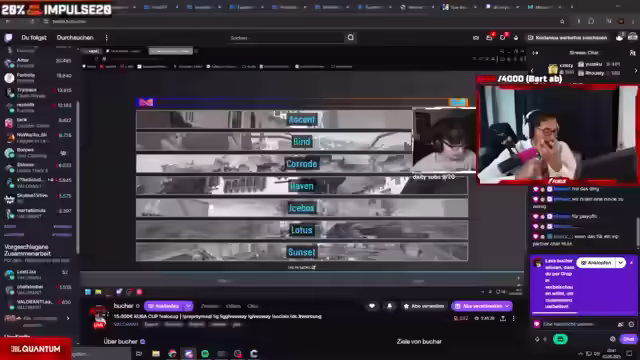Screen dimensions: 640x360
Task: Open the Durchsuchen menu item
Action: point(75,38)
